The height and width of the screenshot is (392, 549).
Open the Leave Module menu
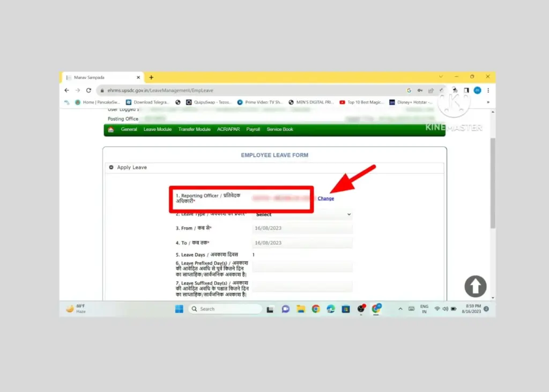[x=158, y=129]
